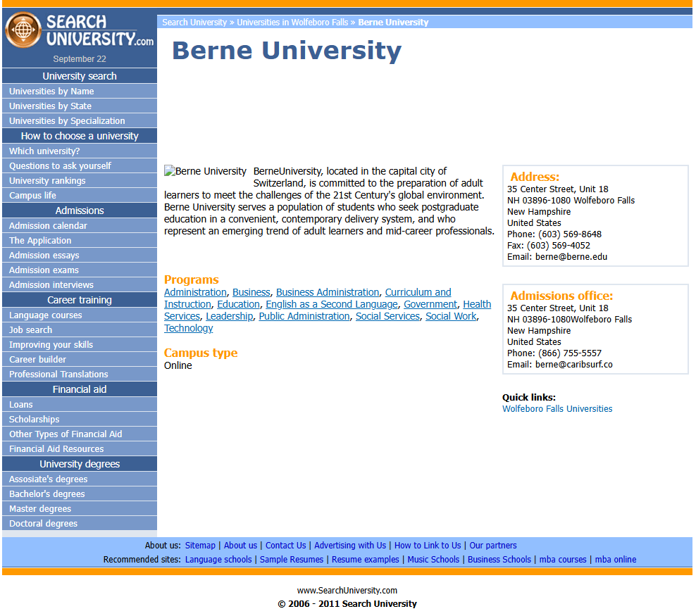Open Curriculum and Instruction program link
The width and height of the screenshot is (696, 616).
click(418, 293)
